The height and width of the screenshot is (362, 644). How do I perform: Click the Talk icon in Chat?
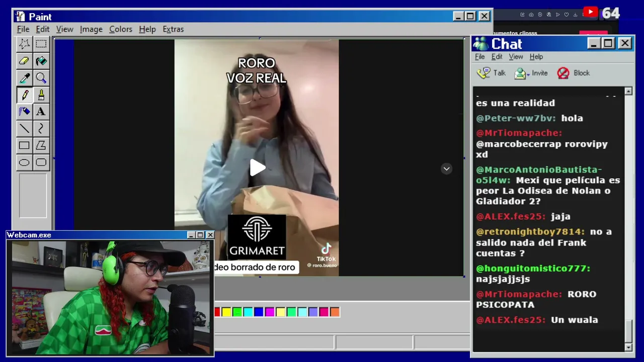tap(483, 73)
